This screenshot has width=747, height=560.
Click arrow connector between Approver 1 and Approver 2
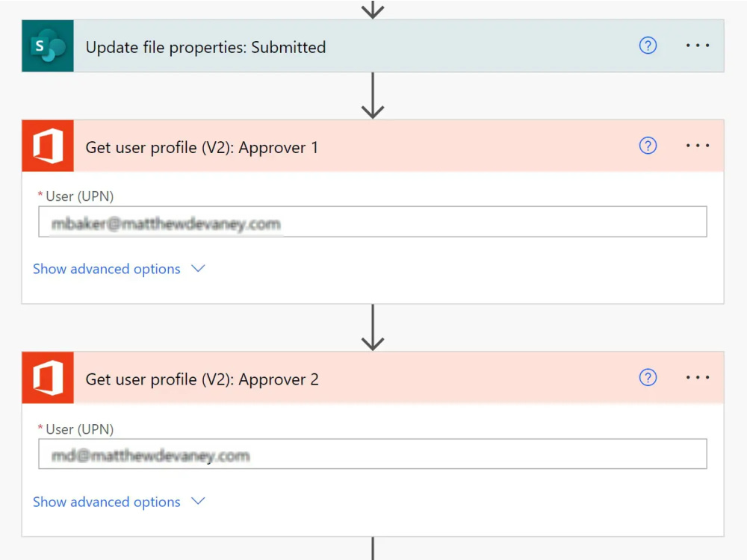pyautogui.click(x=373, y=328)
